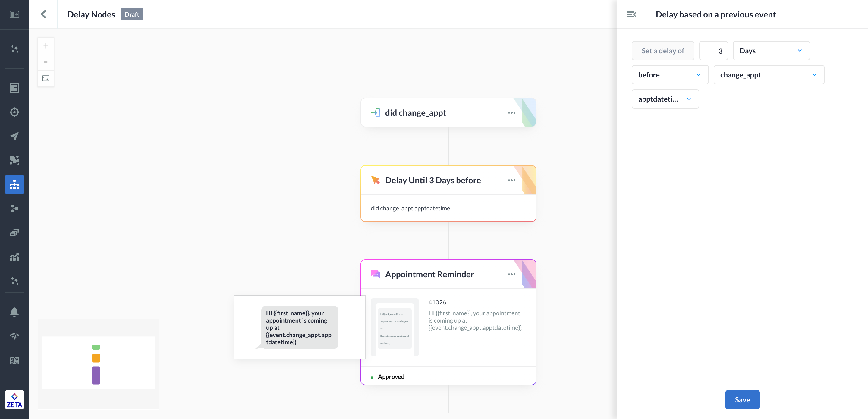Click the purple block in the minimap
Screen dimensions: 868x419
pyautogui.click(x=96, y=375)
